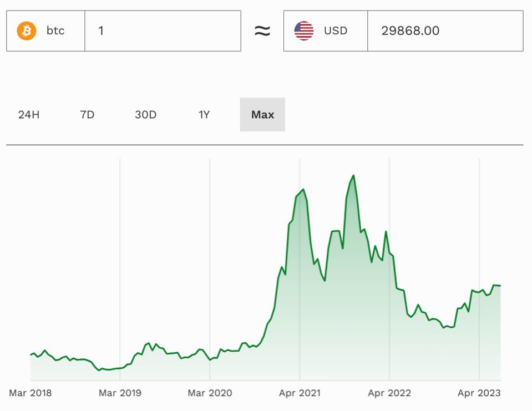Click the Mar 2020 axis label
Image resolution: width=532 pixels, height=411 pixels.
coord(210,393)
